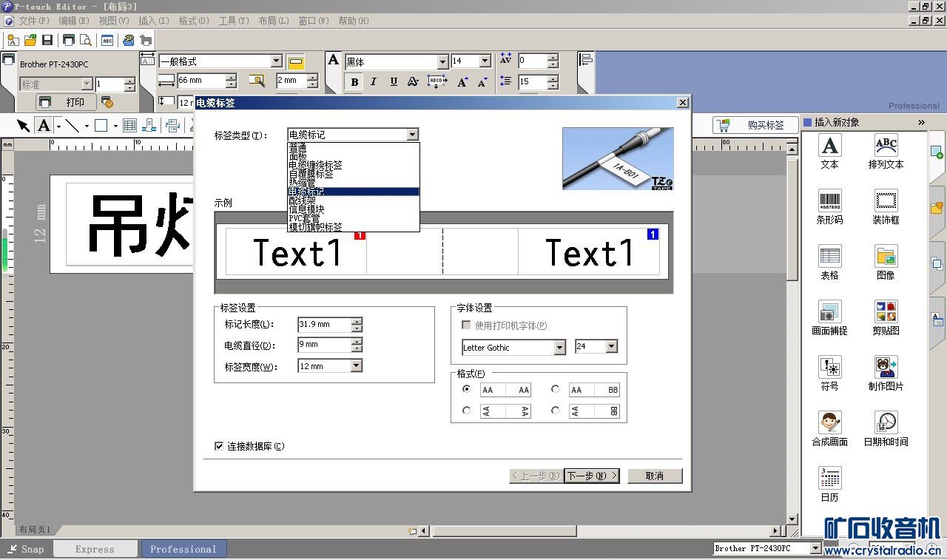Open the 插入 menu in menu bar
Viewport: 947px width, 560px height.
pyautogui.click(x=153, y=21)
